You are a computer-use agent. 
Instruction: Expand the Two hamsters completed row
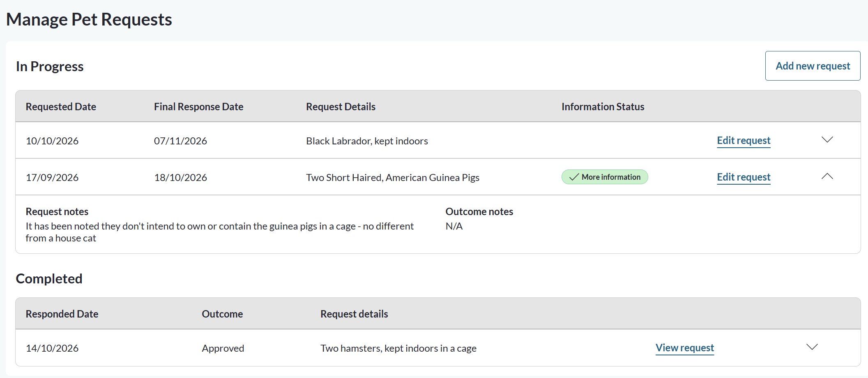click(x=812, y=347)
